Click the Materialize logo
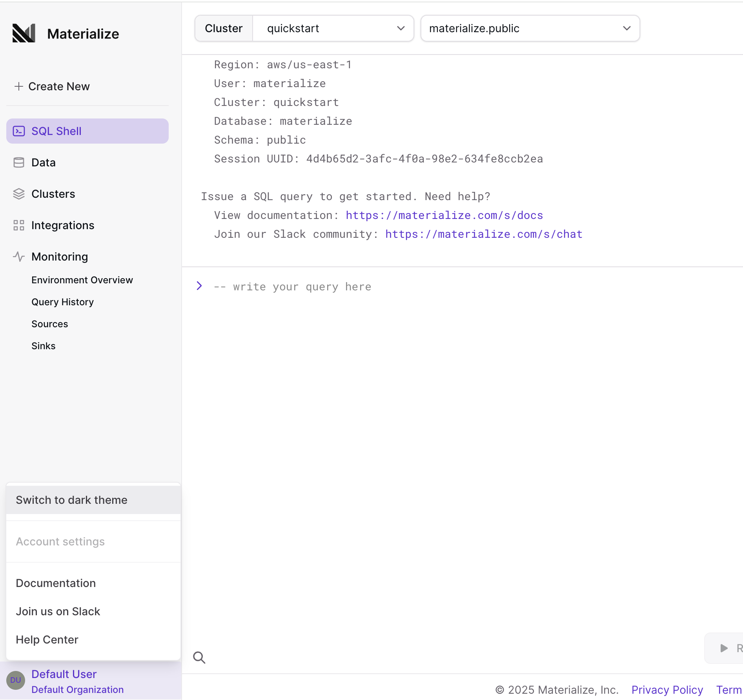Image resolution: width=743 pixels, height=700 pixels. [24, 33]
